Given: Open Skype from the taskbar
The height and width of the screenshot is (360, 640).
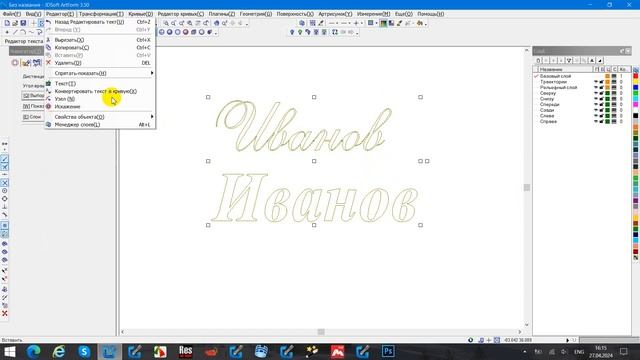Looking at the screenshot, I should click(84, 351).
